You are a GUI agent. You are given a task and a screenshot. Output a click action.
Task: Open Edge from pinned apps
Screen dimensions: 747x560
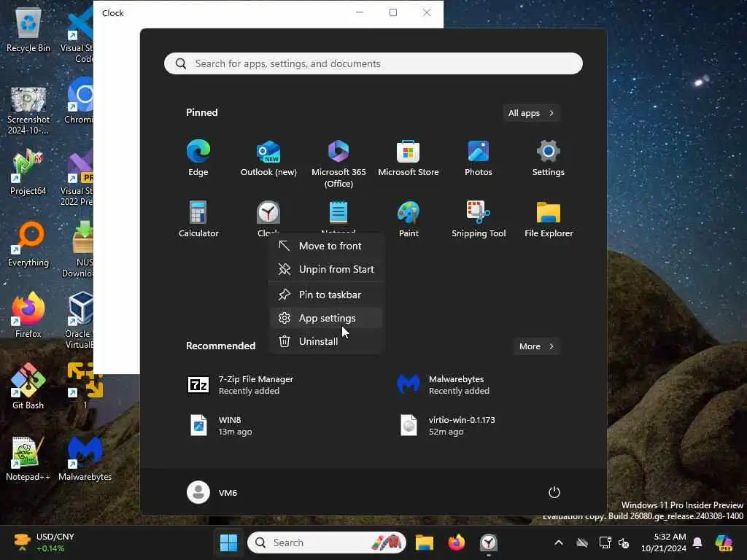[198, 158]
